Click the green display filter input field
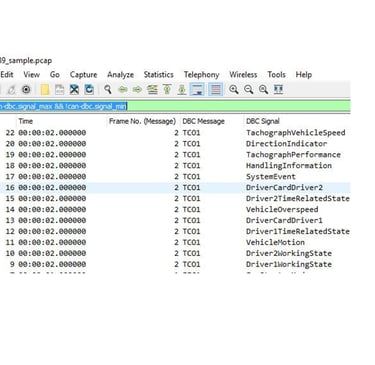Screen dimensions: 375x365 pos(175,106)
